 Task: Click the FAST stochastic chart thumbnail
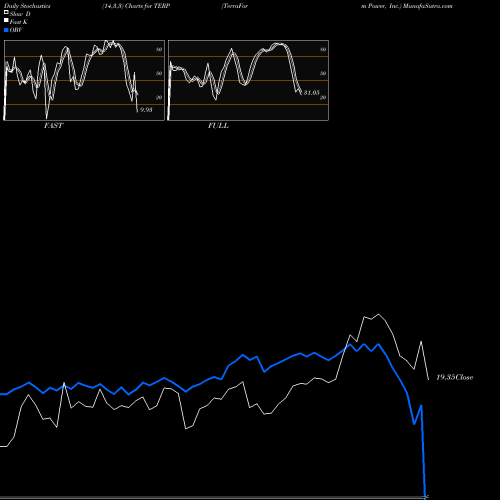coord(84,80)
